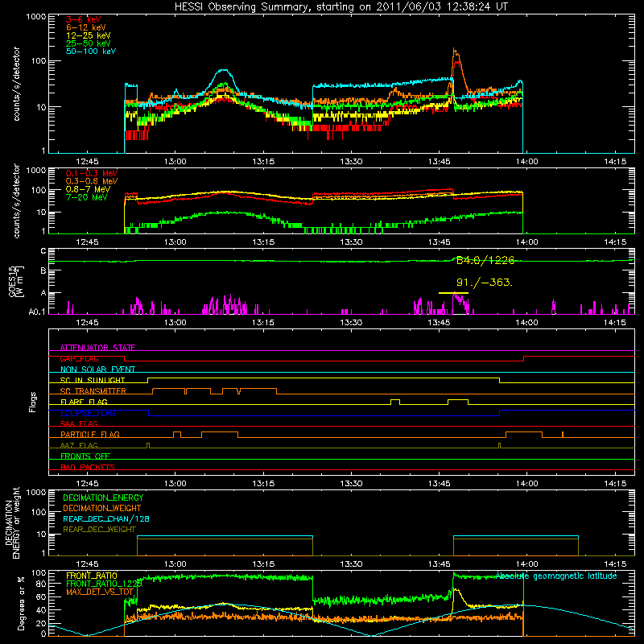Click the 13:00 tick label under MeV panel
Image resolution: width=644 pixels, height=644 pixels.
click(175, 242)
